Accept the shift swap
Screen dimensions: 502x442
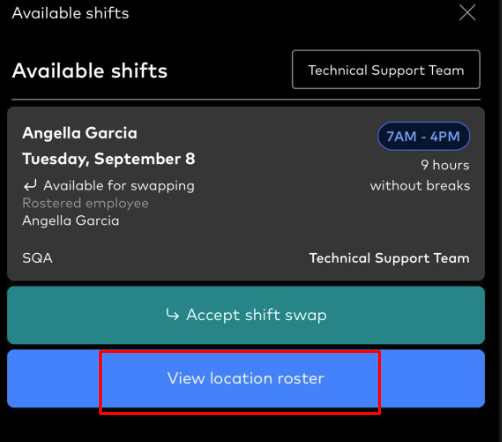(246, 315)
